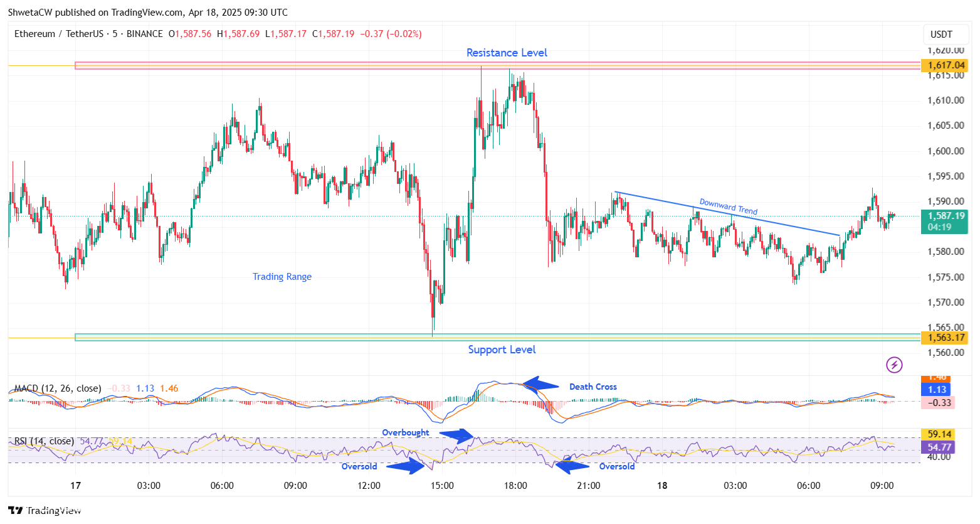Open the USDT currency selector
The height and width of the screenshot is (524, 980).
click(x=941, y=34)
